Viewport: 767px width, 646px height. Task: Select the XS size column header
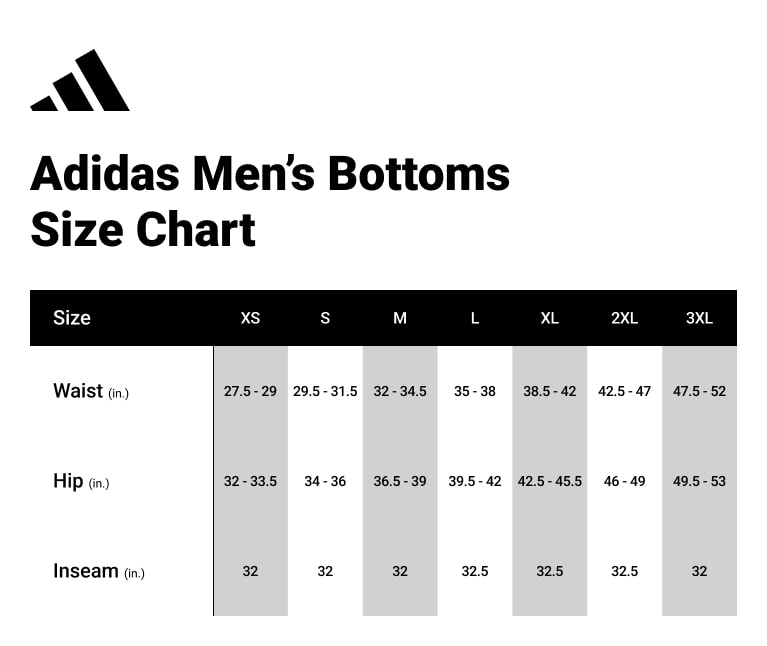click(250, 318)
